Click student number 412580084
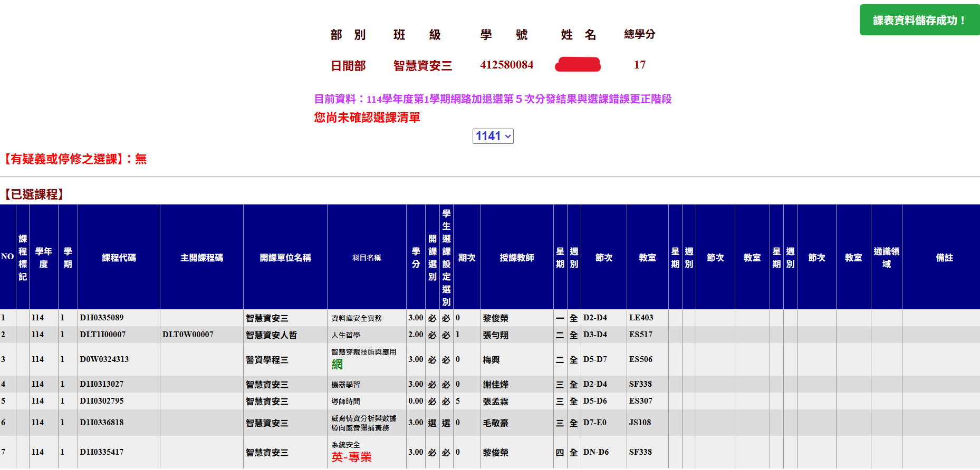The width and height of the screenshot is (980, 470). click(x=506, y=65)
